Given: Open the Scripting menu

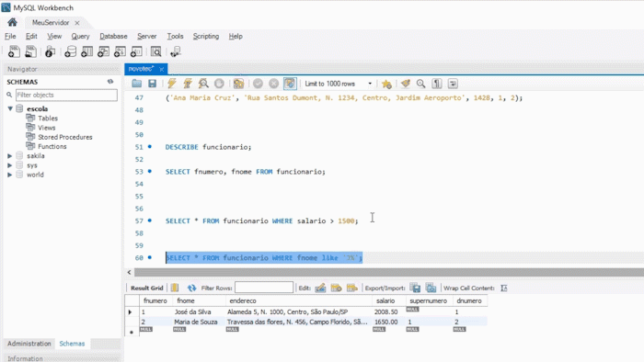Looking at the screenshot, I should [x=206, y=36].
